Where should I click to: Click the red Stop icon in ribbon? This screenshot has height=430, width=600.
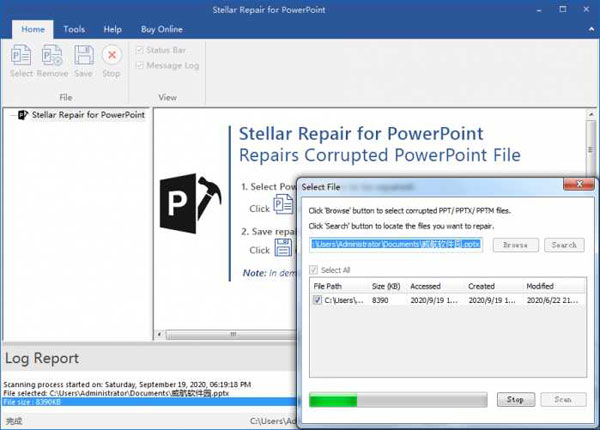112,55
